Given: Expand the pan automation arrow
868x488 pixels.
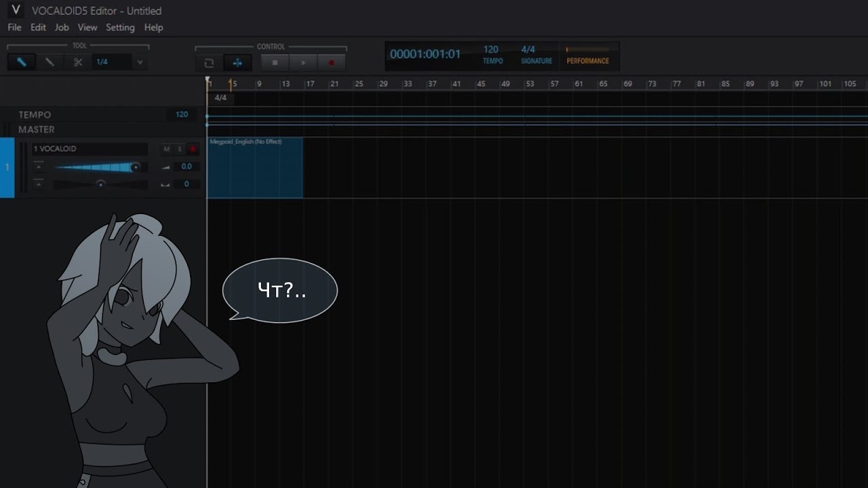Looking at the screenshot, I should point(39,184).
